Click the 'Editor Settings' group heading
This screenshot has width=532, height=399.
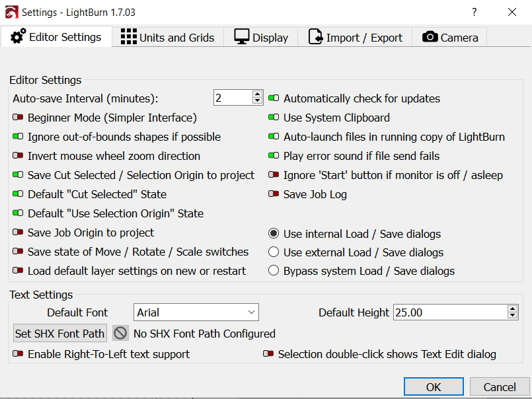point(46,80)
